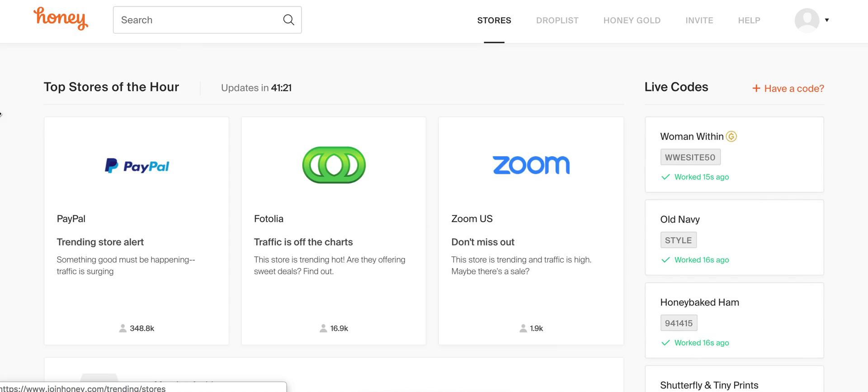
Task: Open Old Navy live code store
Action: (679, 219)
